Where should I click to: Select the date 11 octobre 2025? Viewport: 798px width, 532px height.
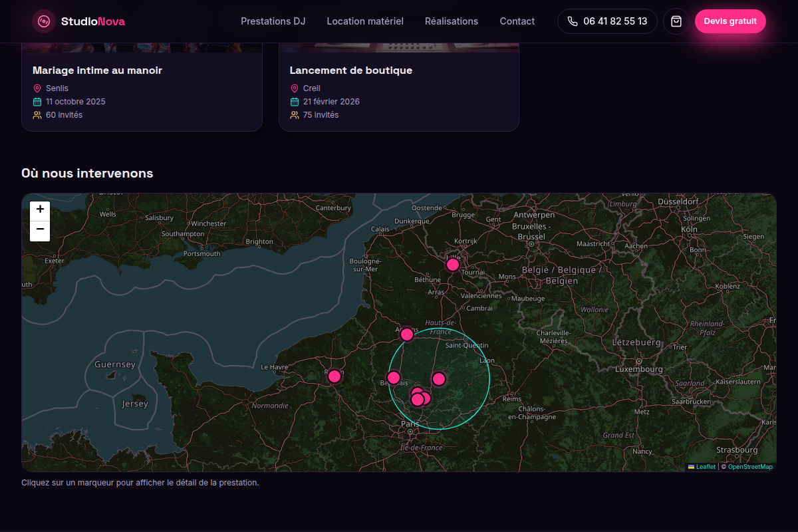[76, 102]
